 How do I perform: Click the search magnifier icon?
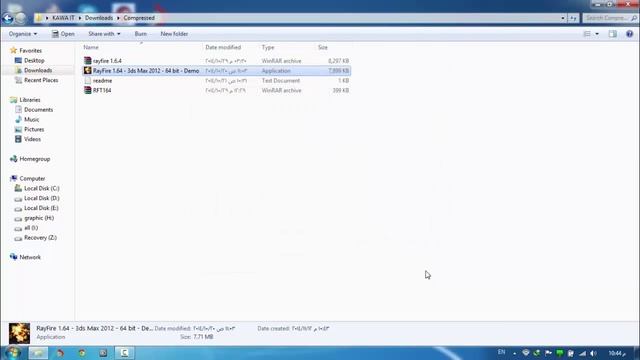pyautogui.click(x=633, y=18)
